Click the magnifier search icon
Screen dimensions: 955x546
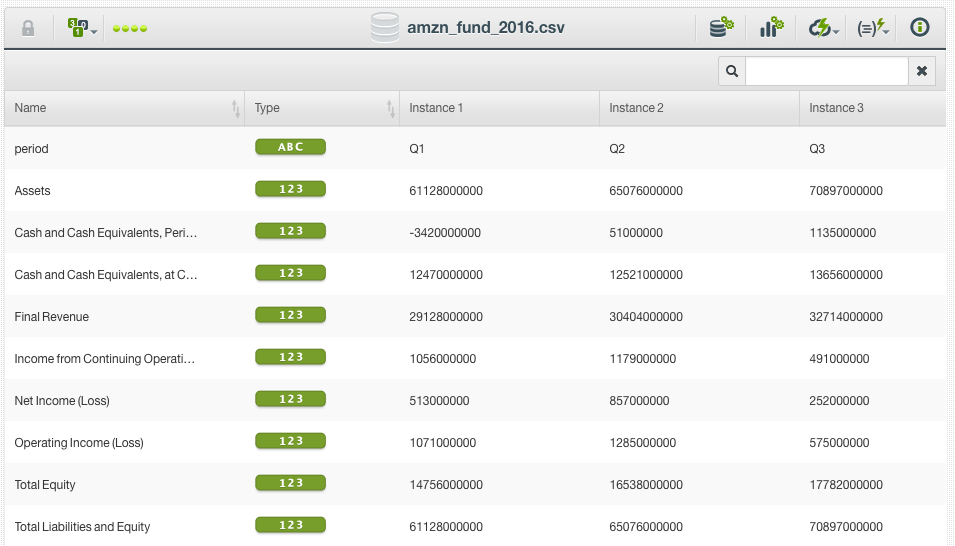pyautogui.click(x=732, y=71)
